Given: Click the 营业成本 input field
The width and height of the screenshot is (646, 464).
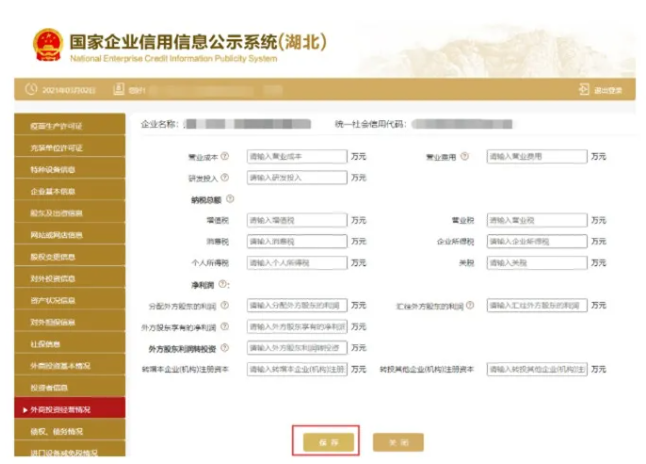Looking at the screenshot, I should [296, 157].
